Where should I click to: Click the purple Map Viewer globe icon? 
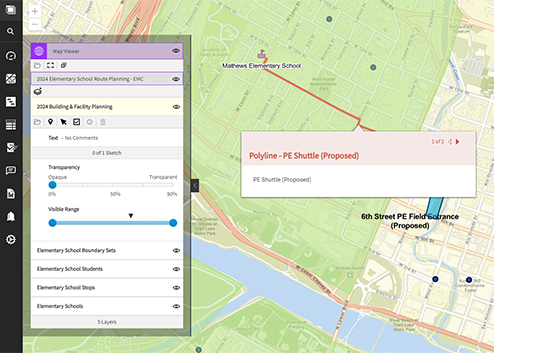click(39, 51)
